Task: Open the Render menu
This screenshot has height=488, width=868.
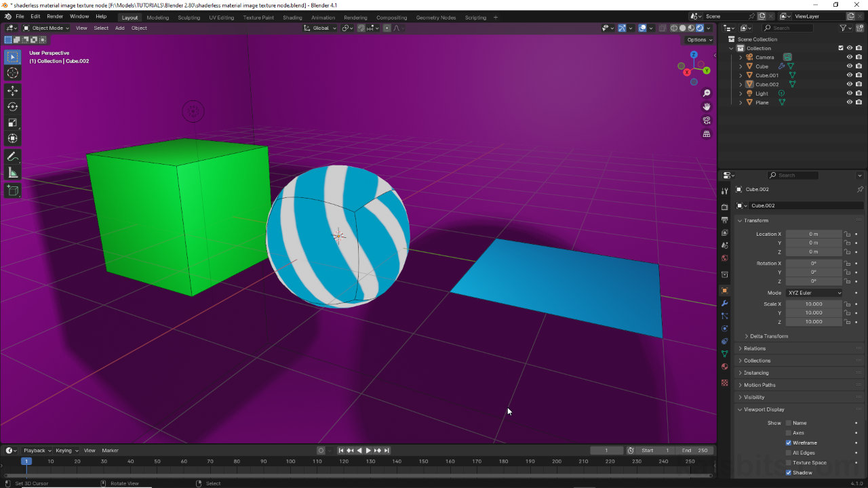Action: [x=55, y=16]
